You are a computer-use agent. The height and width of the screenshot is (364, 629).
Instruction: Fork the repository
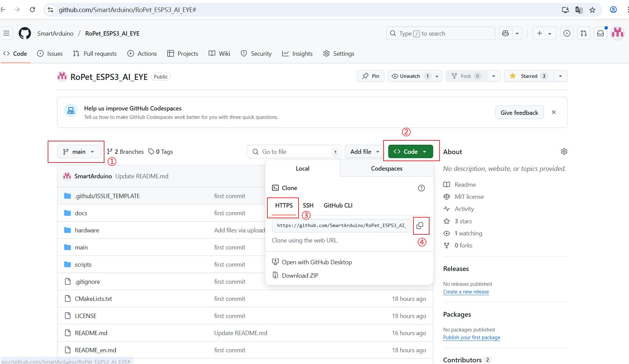pos(466,76)
